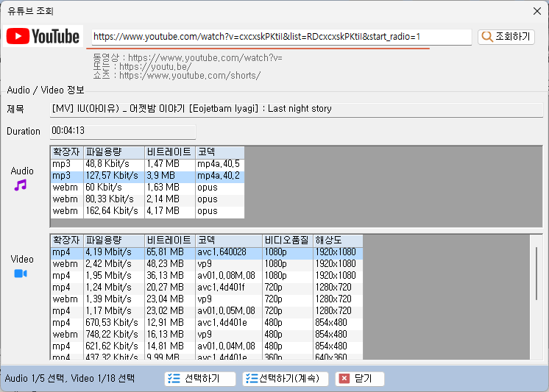Click the 닫기 button
The height and width of the screenshot is (392, 549).
coord(360,379)
